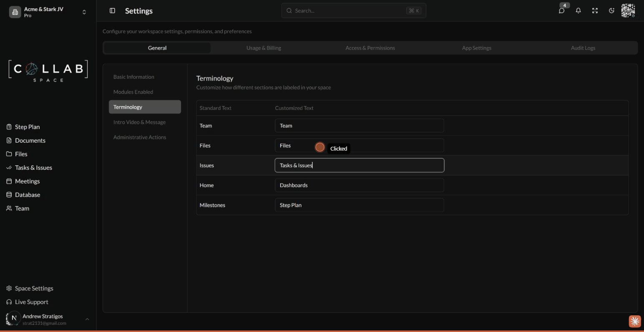Click the profile avatar top-right
The width and height of the screenshot is (644, 332).
click(628, 10)
